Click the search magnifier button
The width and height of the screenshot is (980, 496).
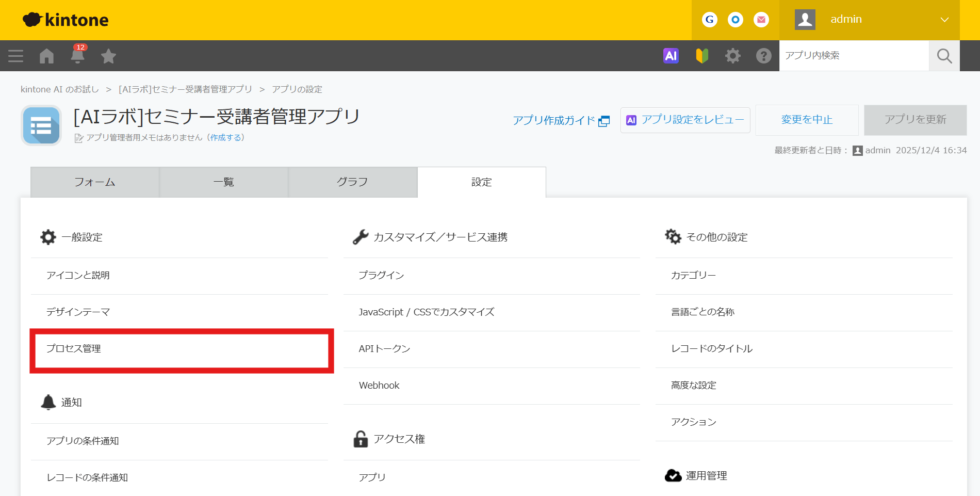[944, 56]
